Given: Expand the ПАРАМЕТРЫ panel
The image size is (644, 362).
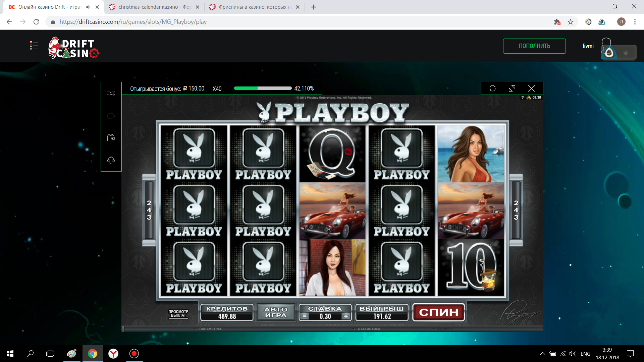Looking at the screenshot, I should (x=210, y=329).
